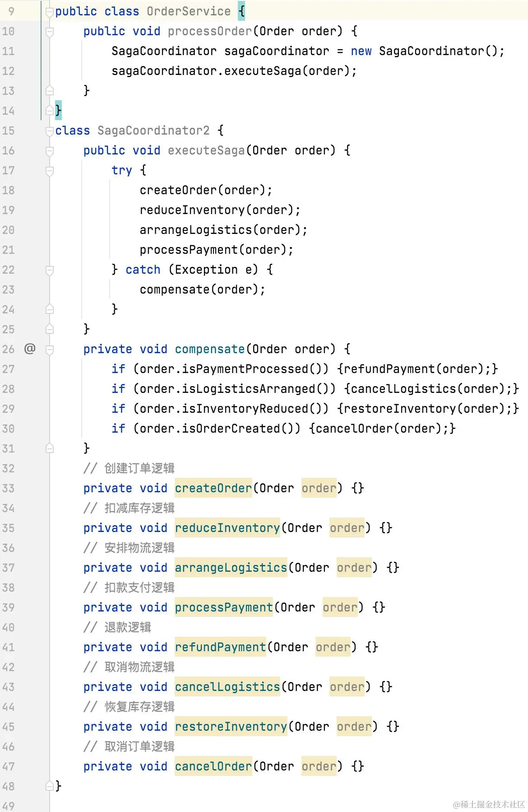Click highlighted refundPayment declaration on line 41

click(x=220, y=647)
